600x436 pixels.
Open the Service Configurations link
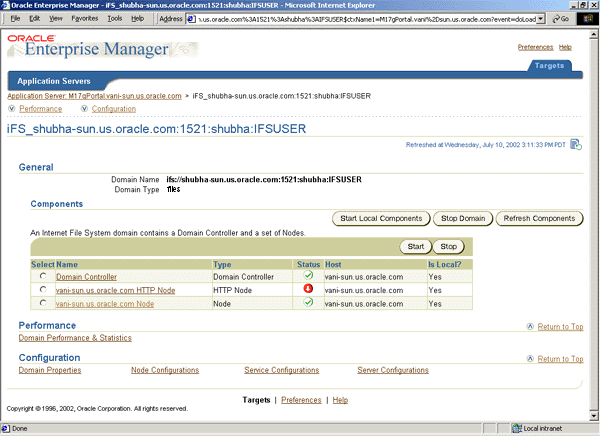pos(282,370)
